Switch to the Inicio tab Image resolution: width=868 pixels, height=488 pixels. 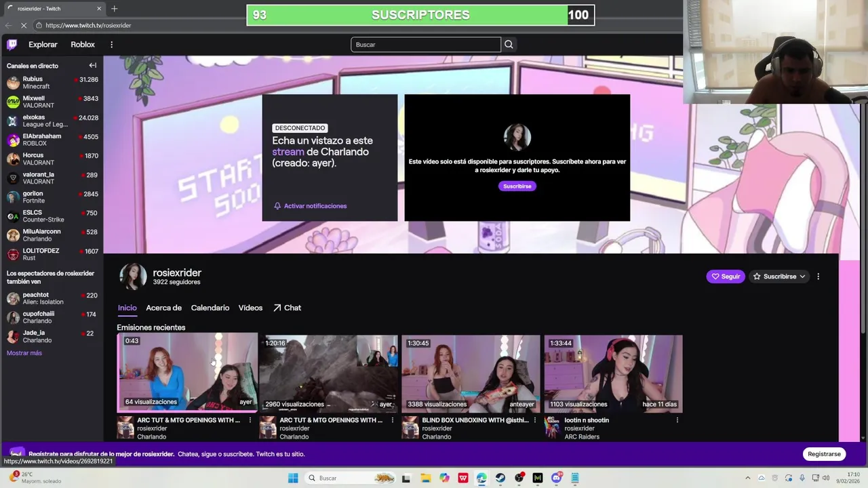pyautogui.click(x=127, y=308)
